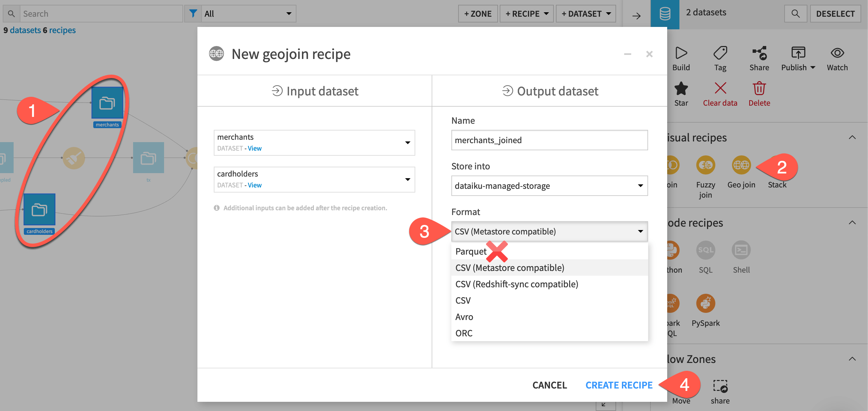Click the Tag action icon

[720, 53]
